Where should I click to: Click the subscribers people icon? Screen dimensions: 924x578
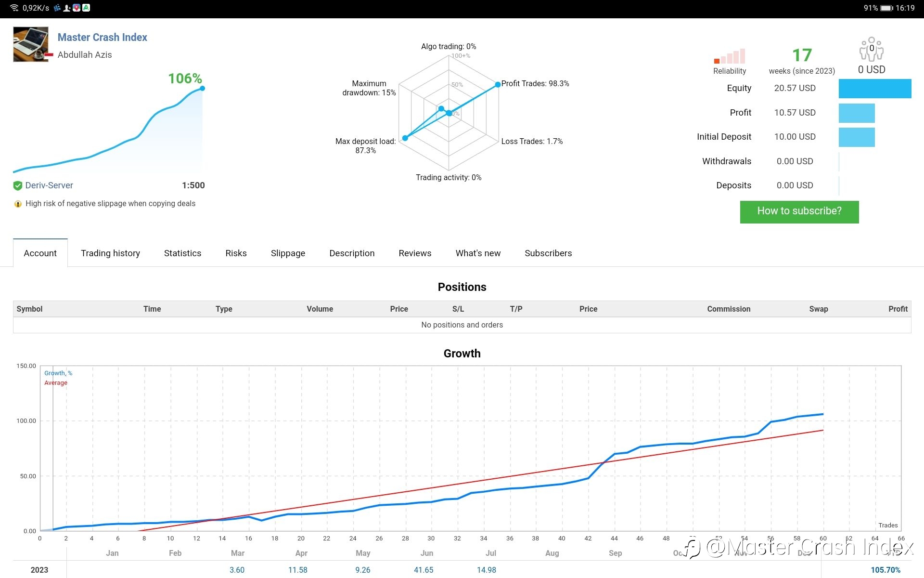(x=872, y=49)
